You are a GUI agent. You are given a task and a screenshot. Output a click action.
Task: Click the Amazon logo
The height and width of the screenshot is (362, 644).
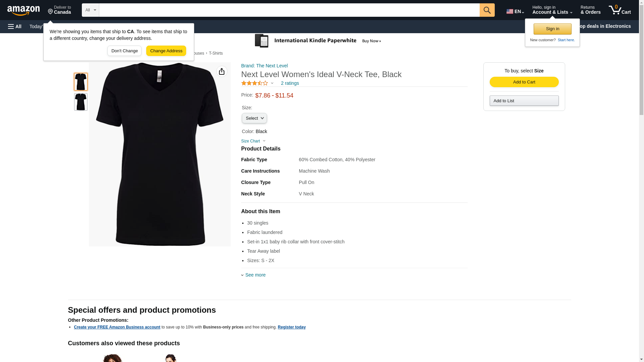pos(23,10)
